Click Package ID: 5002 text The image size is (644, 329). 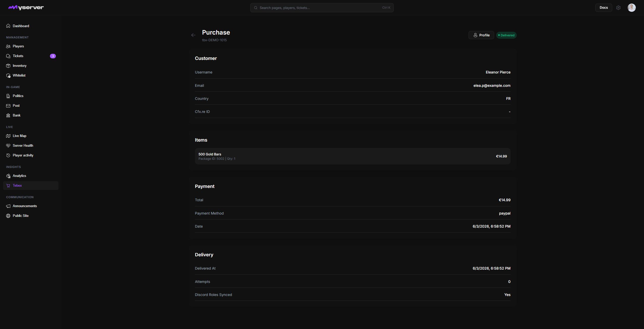point(211,159)
